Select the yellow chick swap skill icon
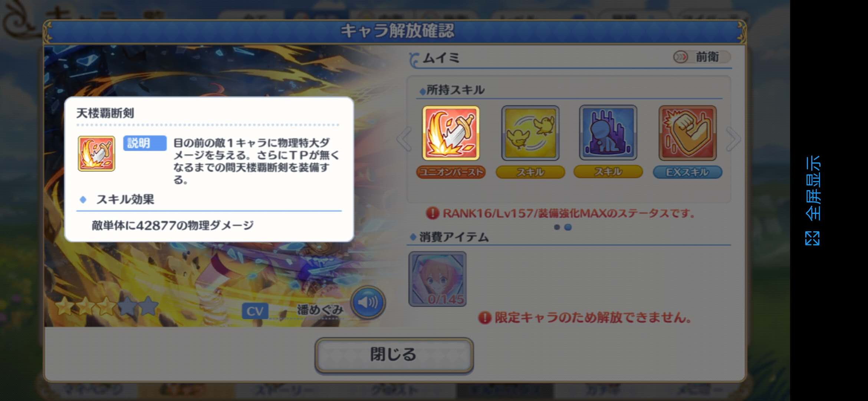 click(530, 133)
